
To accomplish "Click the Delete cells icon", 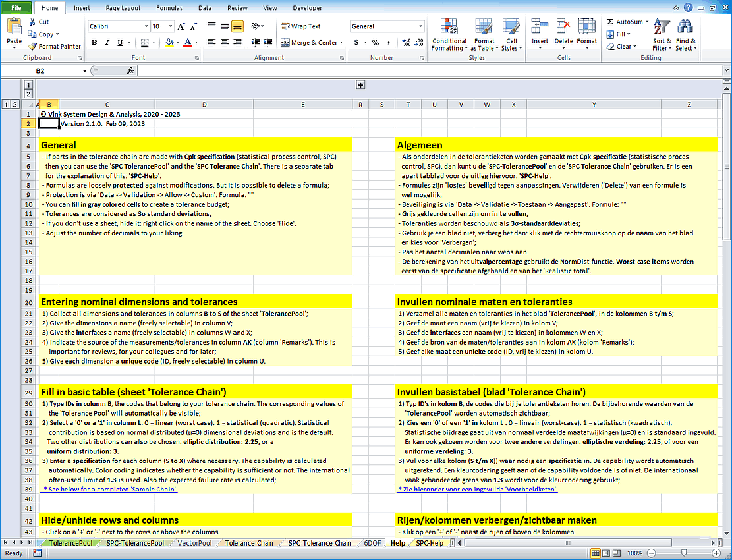I will tap(563, 26).
